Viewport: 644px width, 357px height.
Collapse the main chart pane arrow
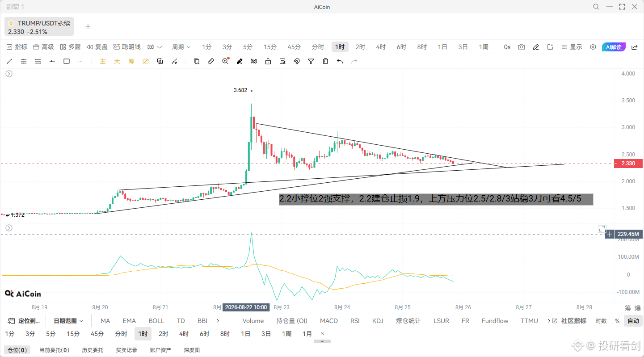click(9, 74)
